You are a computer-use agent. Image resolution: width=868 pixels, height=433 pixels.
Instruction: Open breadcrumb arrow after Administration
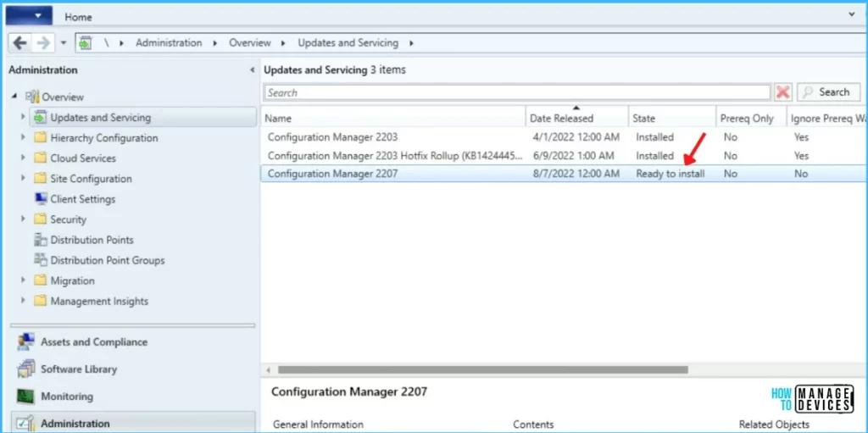tap(215, 43)
